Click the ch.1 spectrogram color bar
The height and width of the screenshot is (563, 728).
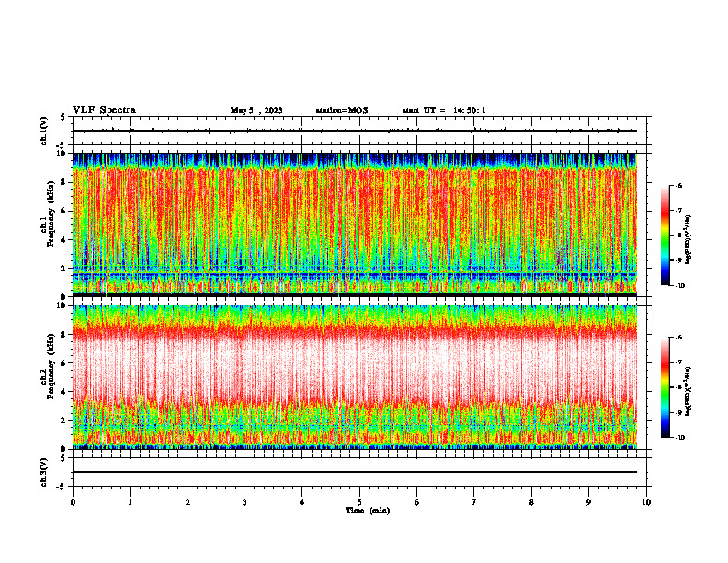tap(665, 236)
